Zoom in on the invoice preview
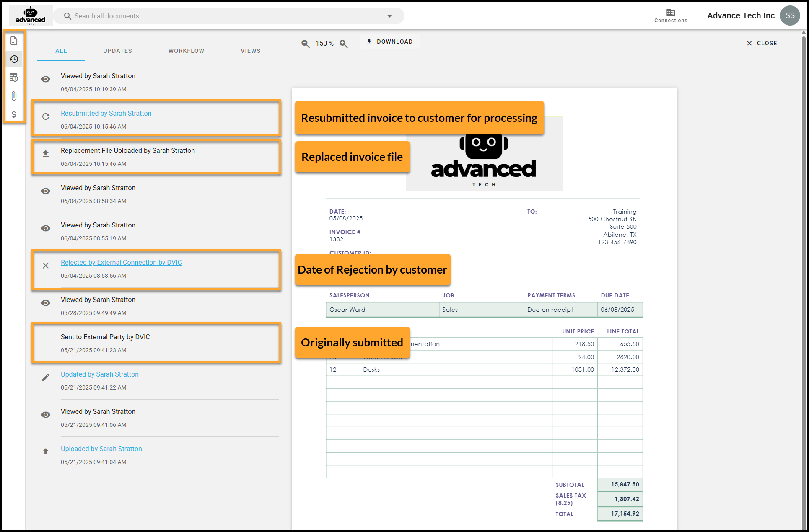The width and height of the screenshot is (809, 532). tap(344, 44)
